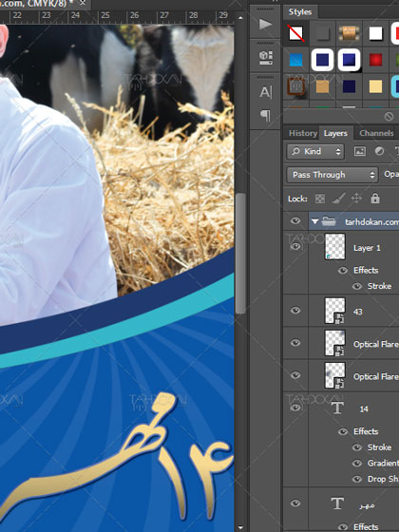The image size is (399, 532).
Task: Lock image pixels brush icon
Action: 338,199
